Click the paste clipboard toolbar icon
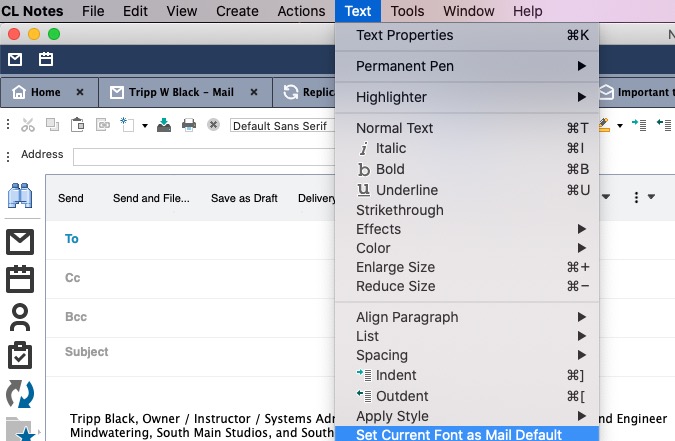 (x=77, y=125)
